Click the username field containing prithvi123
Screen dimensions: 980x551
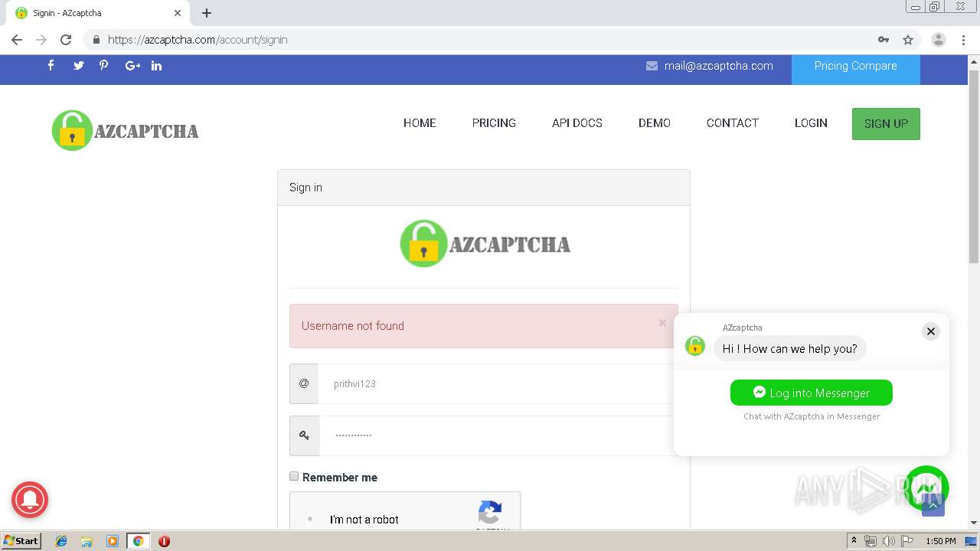[x=498, y=383]
